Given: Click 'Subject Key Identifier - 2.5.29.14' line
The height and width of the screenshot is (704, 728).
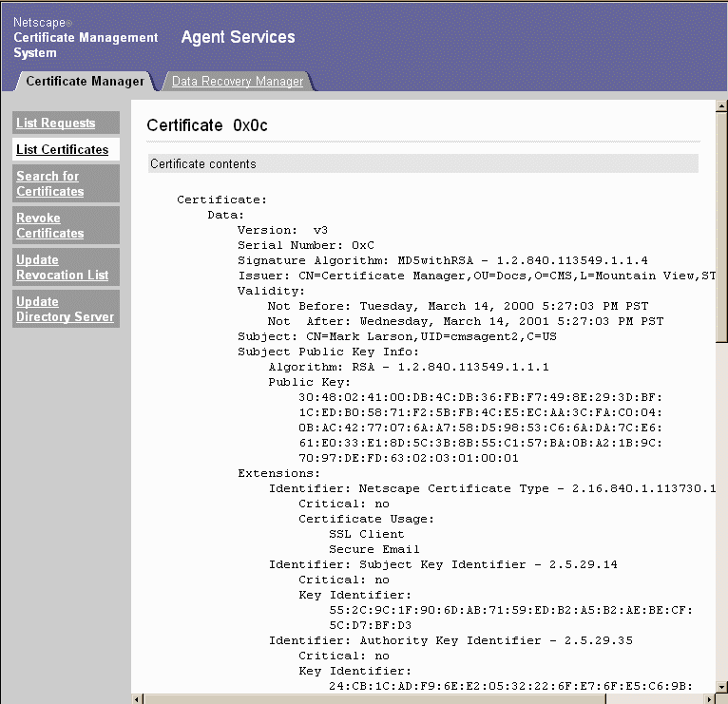Looking at the screenshot, I should pos(443,564).
